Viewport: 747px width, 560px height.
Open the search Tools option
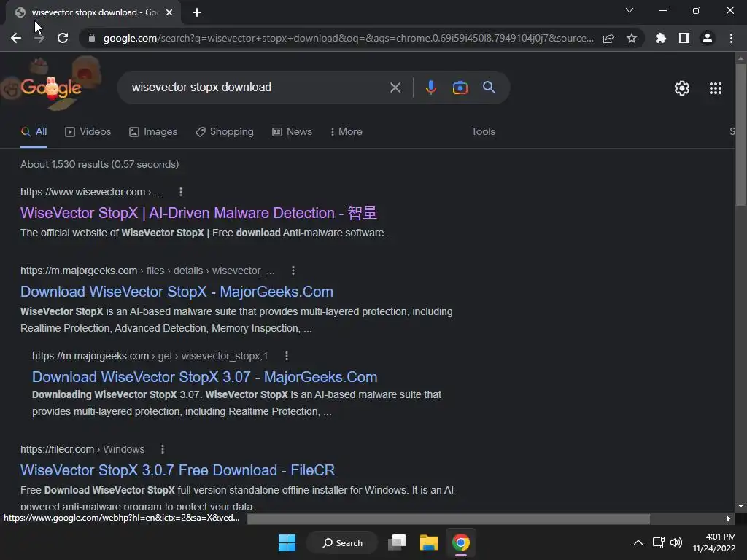pos(484,132)
